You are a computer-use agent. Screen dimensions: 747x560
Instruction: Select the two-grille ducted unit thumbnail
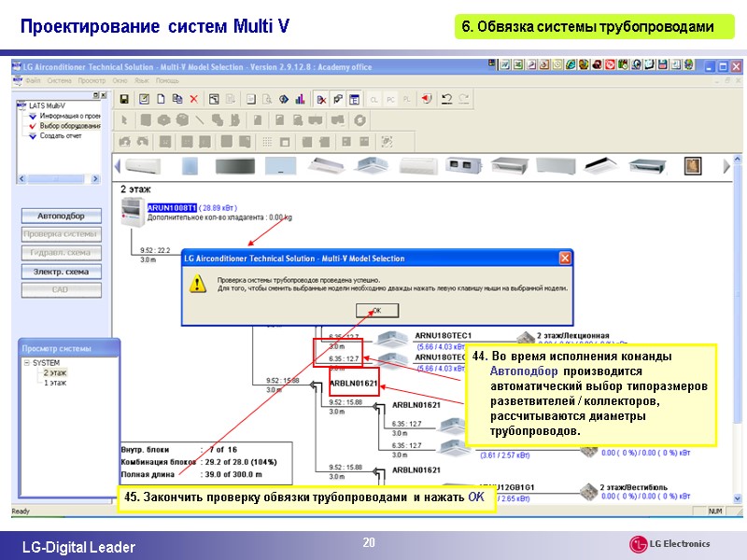[463, 166]
